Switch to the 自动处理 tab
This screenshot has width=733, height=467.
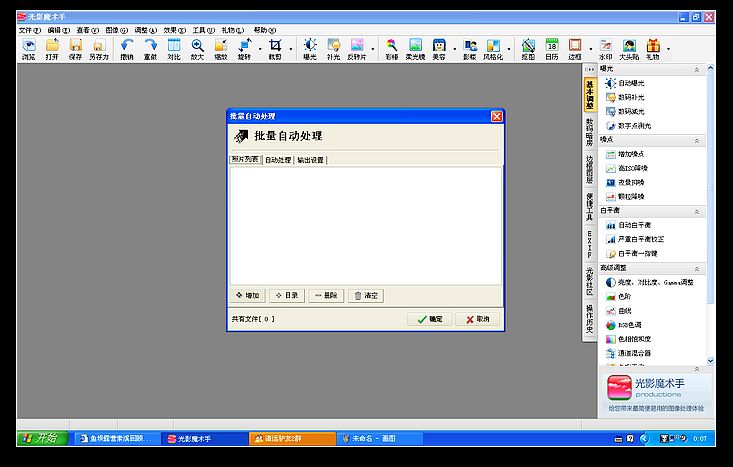[x=278, y=159]
